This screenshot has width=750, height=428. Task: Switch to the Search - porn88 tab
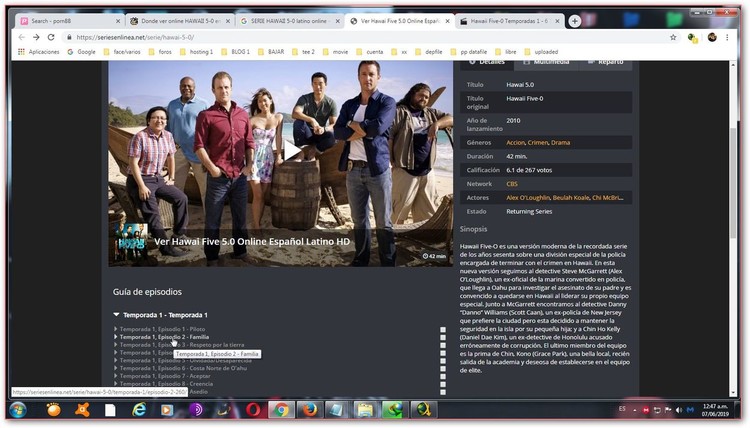[x=69, y=21]
